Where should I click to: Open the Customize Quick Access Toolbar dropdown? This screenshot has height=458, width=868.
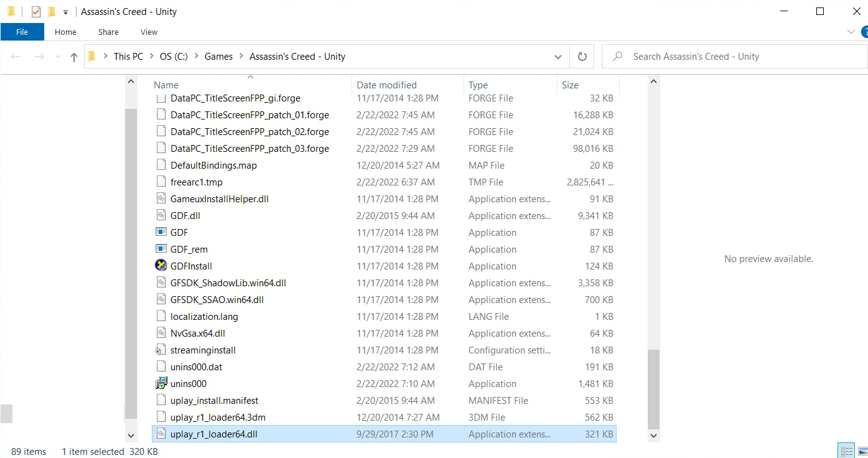(65, 12)
